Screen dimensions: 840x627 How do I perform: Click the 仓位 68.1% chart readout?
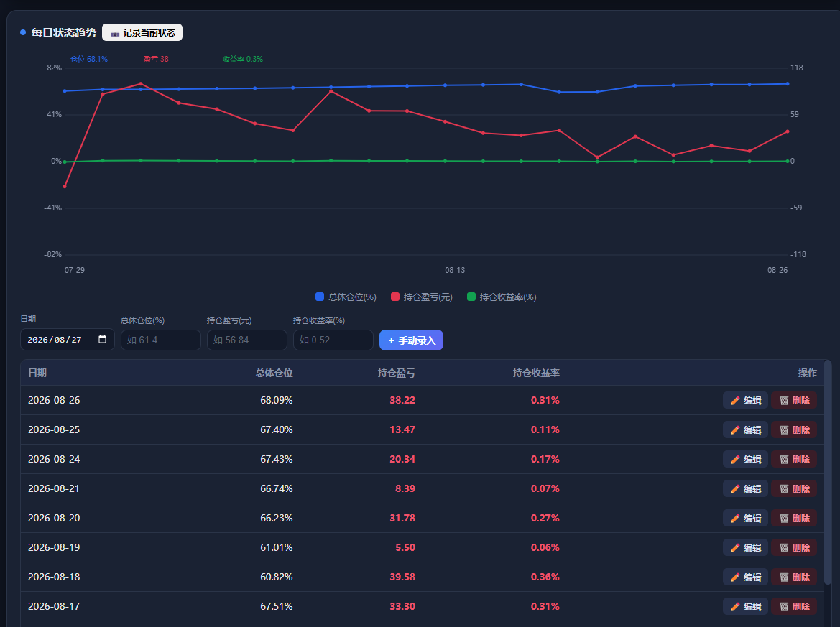pyautogui.click(x=89, y=59)
